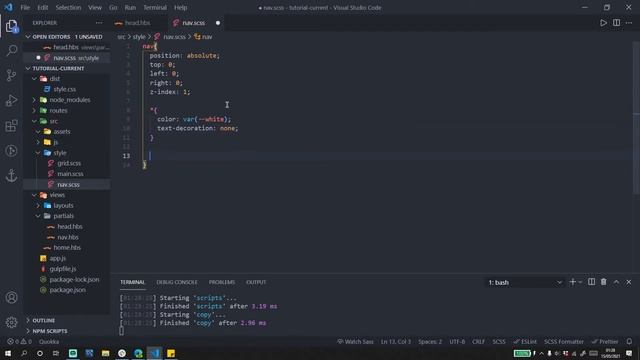Expand the NPM Scripts section
Viewport: 640px width, 360px height.
click(x=67, y=331)
